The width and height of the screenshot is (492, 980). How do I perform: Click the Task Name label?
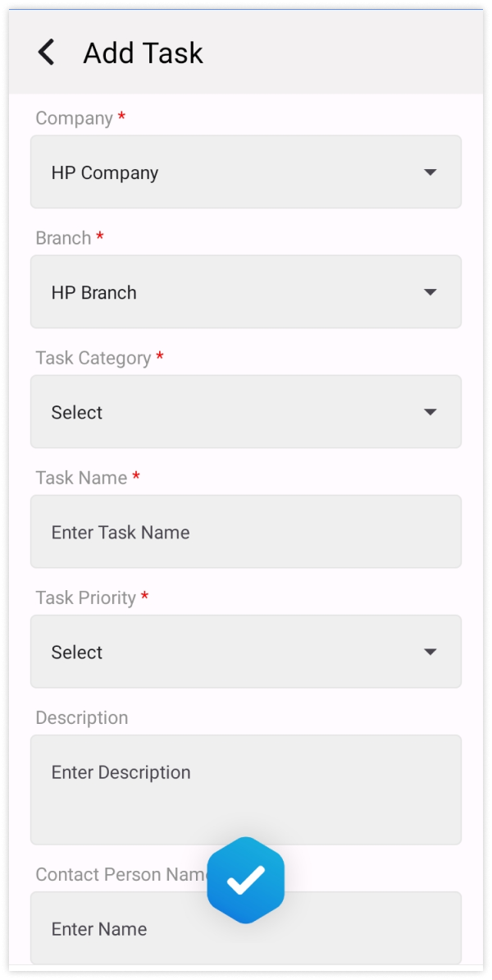81,478
